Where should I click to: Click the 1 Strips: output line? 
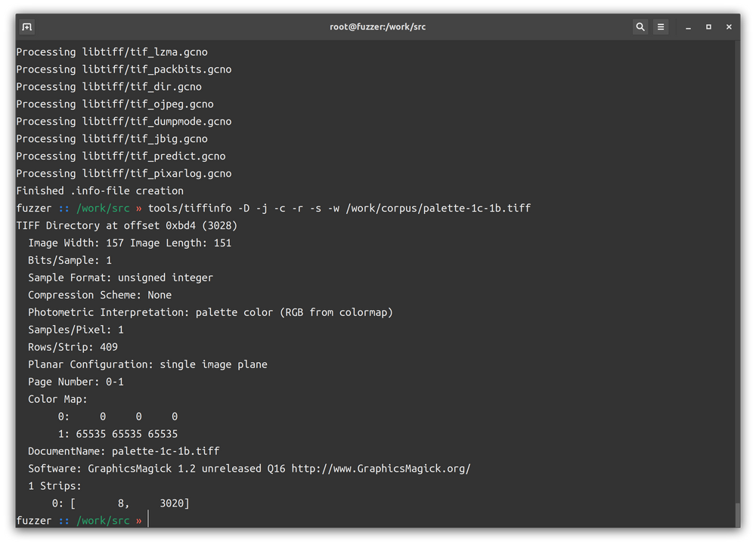(x=54, y=485)
